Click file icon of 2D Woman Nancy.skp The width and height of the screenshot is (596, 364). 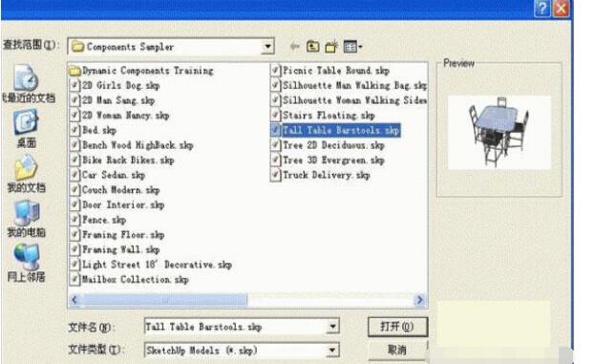pyautogui.click(x=74, y=116)
